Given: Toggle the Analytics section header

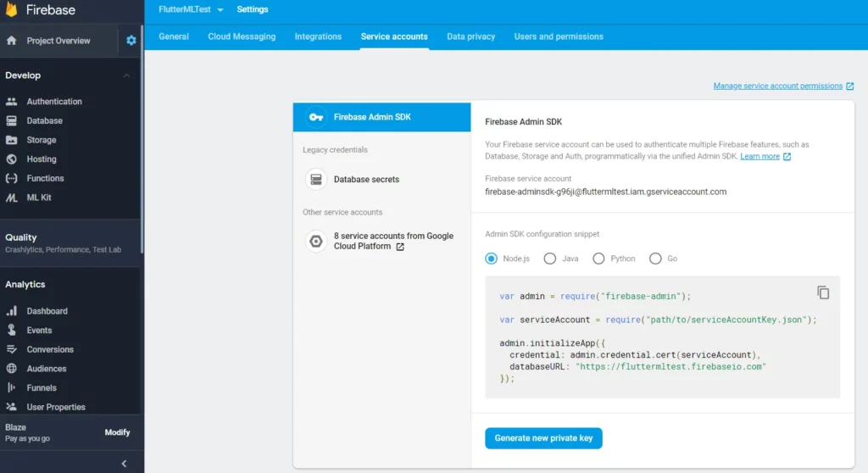Looking at the screenshot, I should click(x=25, y=284).
